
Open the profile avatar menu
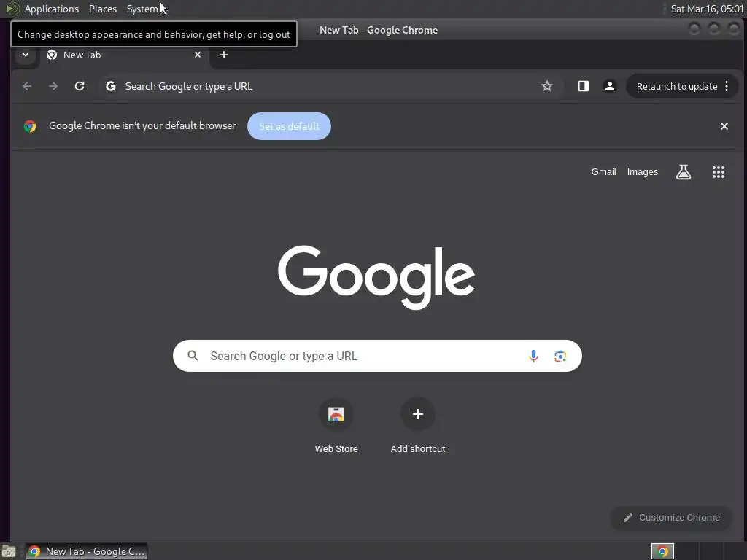[x=609, y=86]
